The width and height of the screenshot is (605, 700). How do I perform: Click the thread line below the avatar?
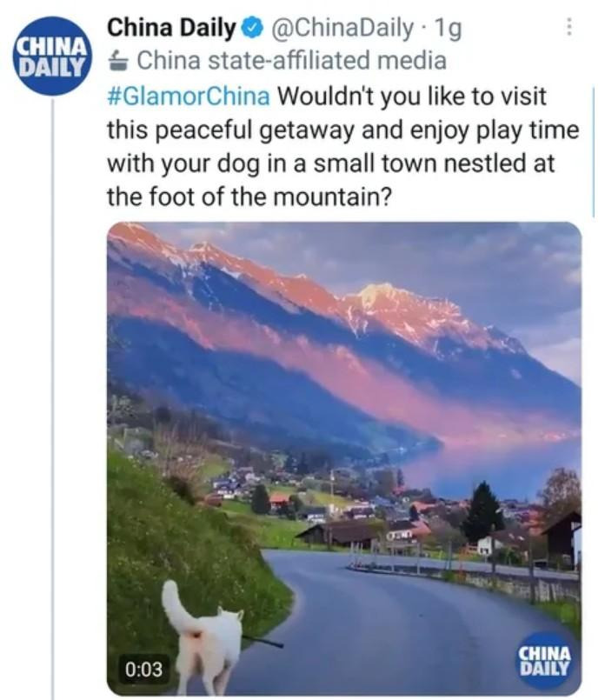click(53, 397)
